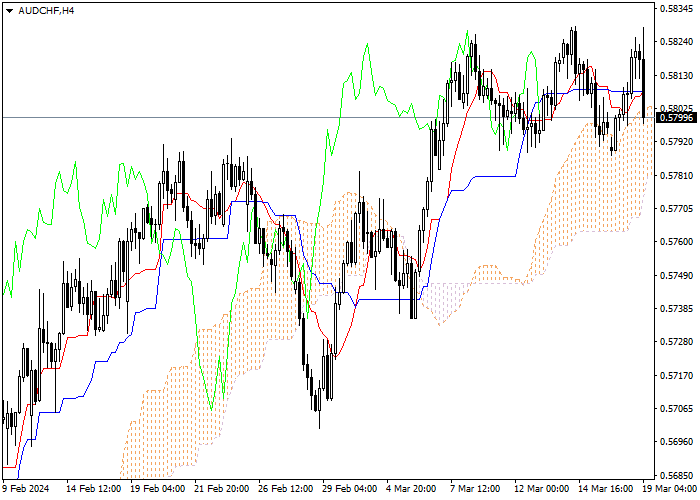Click the 26 Feb 12:00 time label

coord(286,489)
